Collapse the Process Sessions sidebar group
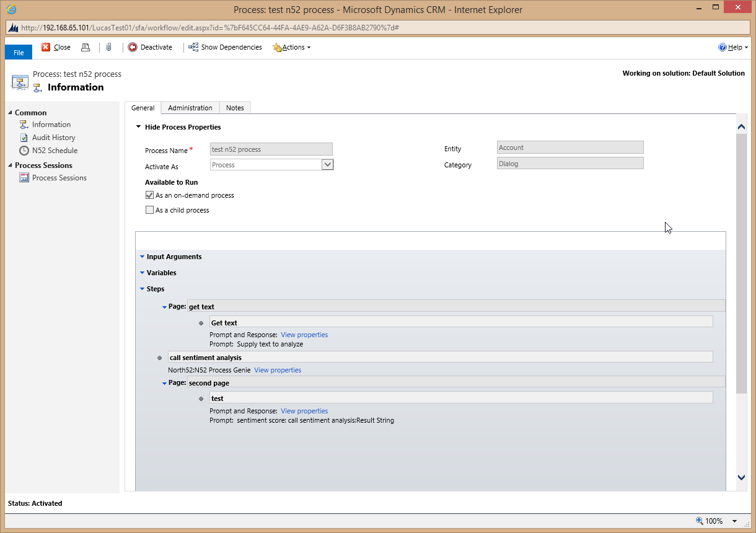The image size is (756, 533). point(10,165)
